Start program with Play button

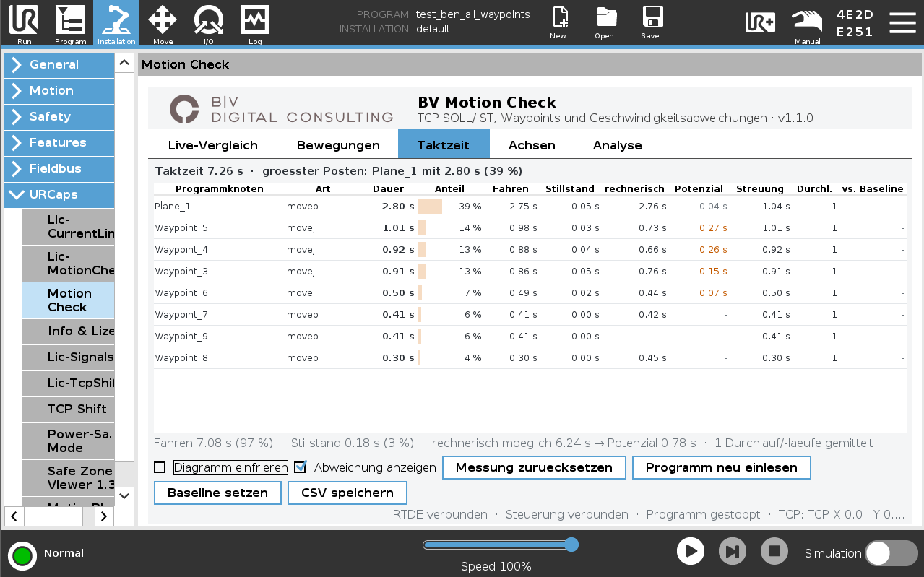point(691,552)
